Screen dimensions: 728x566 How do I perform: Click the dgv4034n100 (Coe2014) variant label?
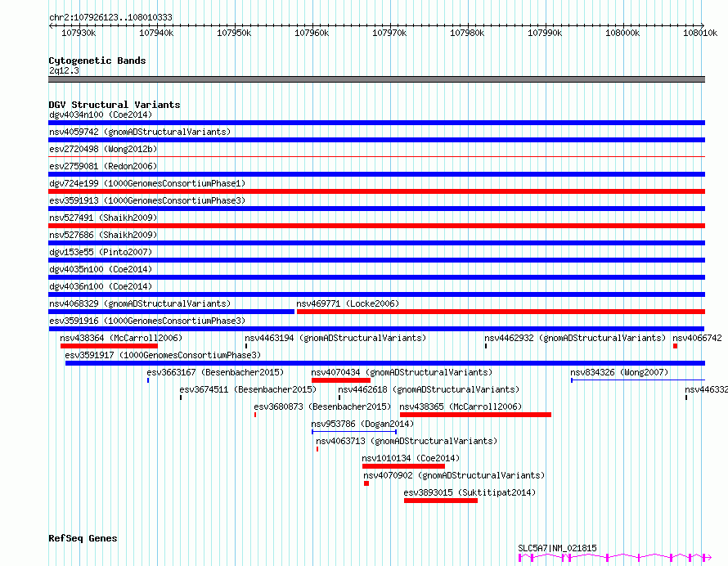(101, 115)
